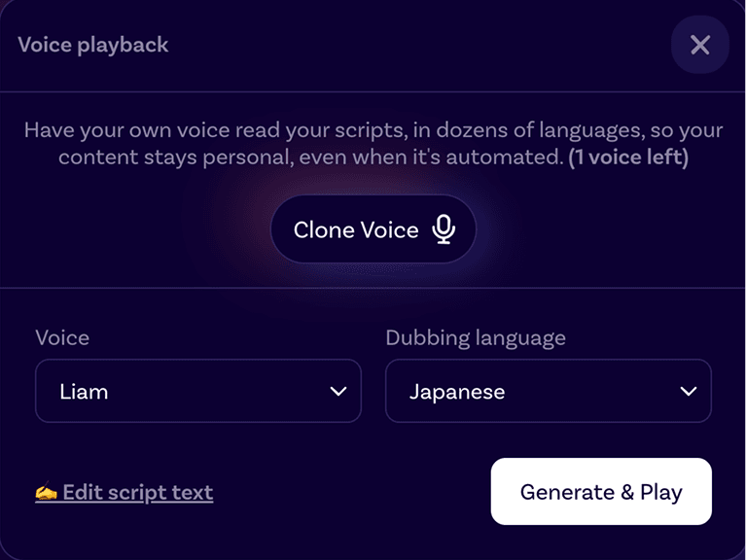Click the "Voice" field label
The width and height of the screenshot is (746, 560).
[62, 338]
